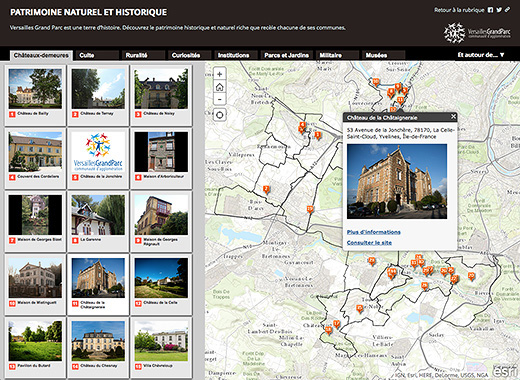The width and height of the screenshot is (520, 380).
Task: Click "Retour à la rubrique" link
Action: coord(459,10)
